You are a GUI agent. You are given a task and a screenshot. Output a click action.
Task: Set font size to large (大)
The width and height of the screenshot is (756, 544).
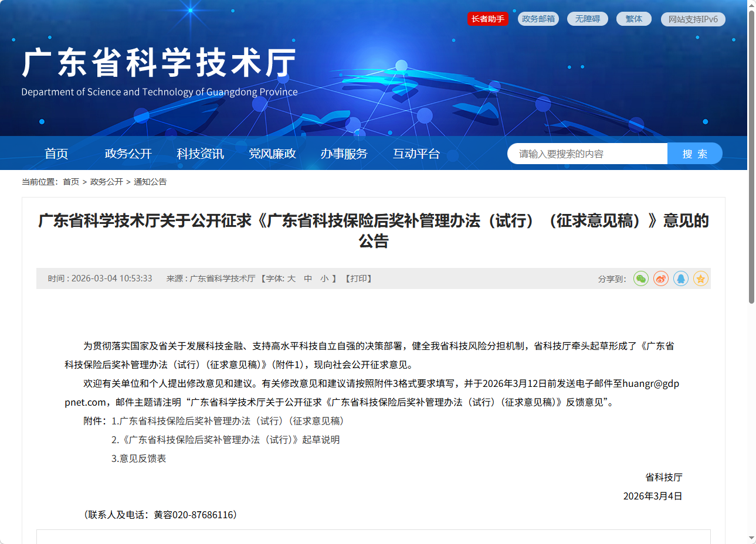(291, 279)
